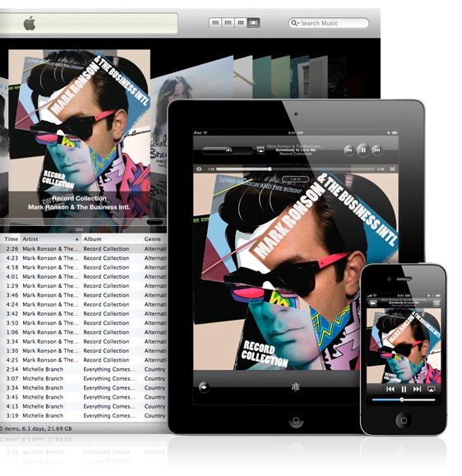Sort the track list by Album column
This screenshot has width=462, height=476.
click(112, 239)
